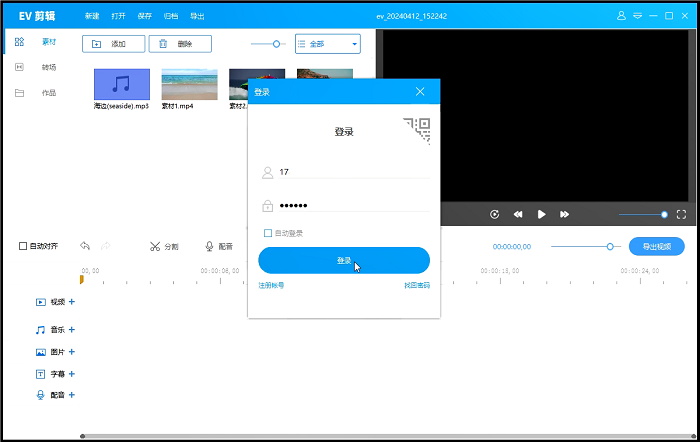Click the 导出视频 button
The width and height of the screenshot is (700, 442).
[657, 246]
